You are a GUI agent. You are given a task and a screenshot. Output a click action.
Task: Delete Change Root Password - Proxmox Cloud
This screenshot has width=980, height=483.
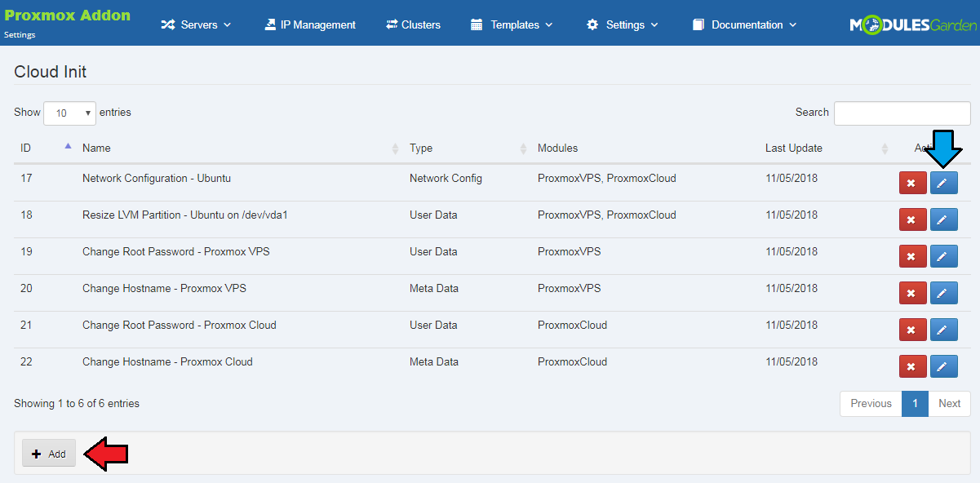(911, 330)
